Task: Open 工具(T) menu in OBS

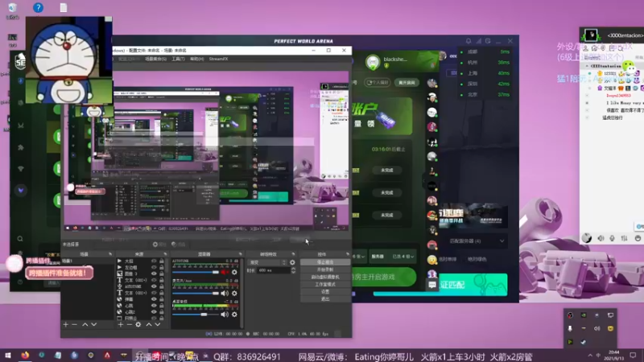Action: tap(178, 59)
